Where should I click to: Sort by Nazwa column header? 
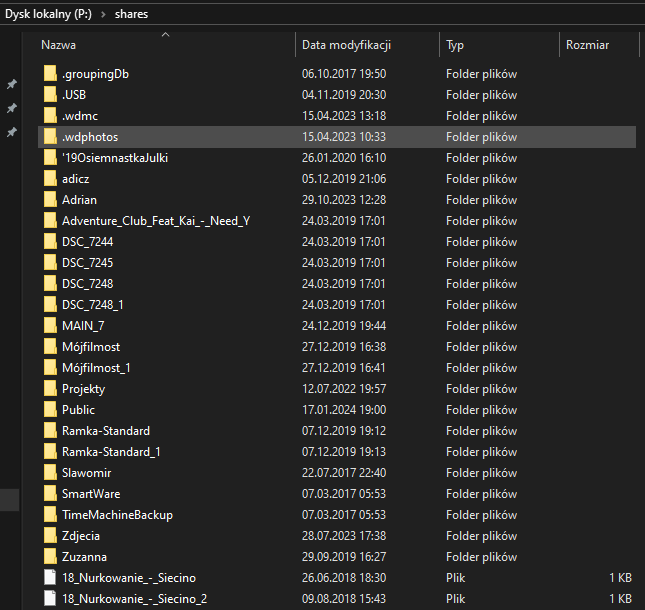tap(58, 45)
